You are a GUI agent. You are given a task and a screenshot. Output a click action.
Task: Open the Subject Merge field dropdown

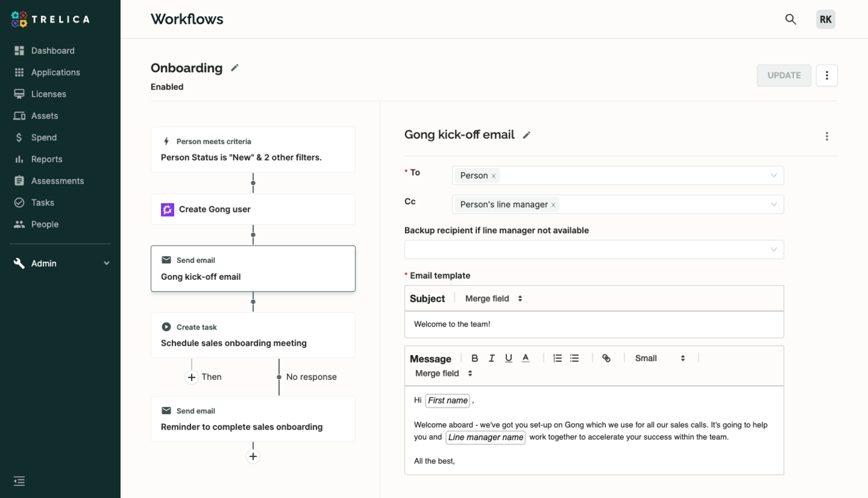coord(494,299)
